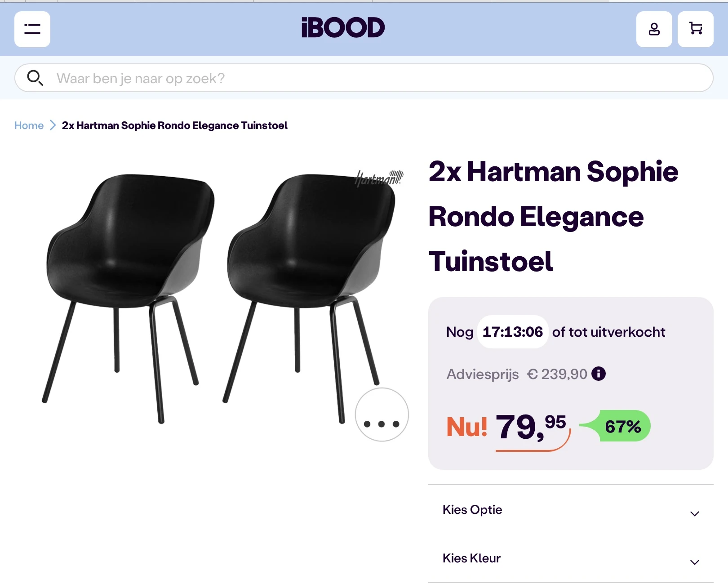Click the crossed-out € 239,90 price

557,374
